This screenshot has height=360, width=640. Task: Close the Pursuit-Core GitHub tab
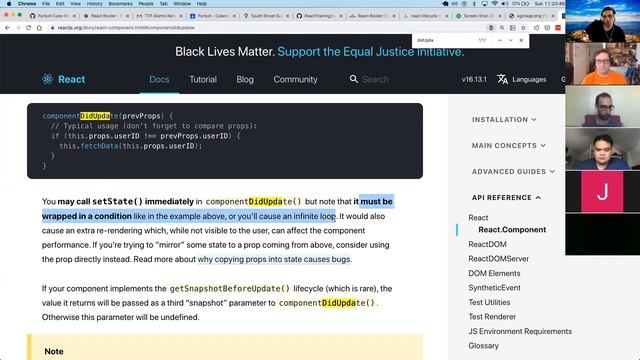(x=74, y=16)
